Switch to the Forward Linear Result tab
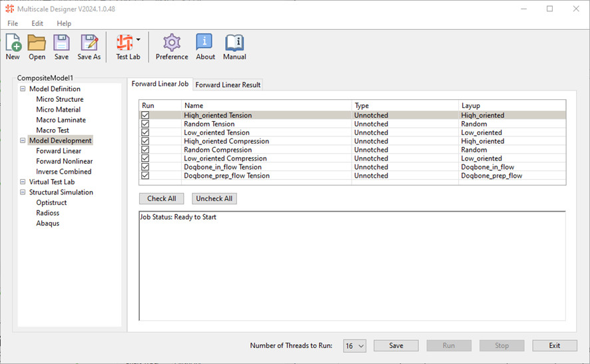The width and height of the screenshot is (590, 364). [x=228, y=85]
